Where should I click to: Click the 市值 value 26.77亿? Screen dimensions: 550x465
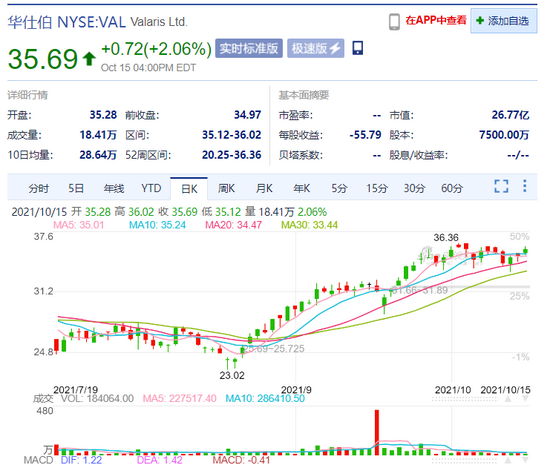(x=510, y=115)
